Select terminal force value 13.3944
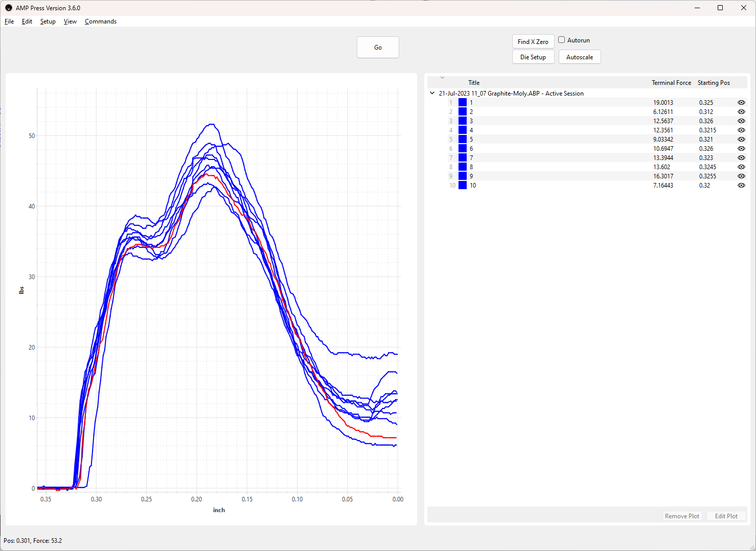The image size is (756, 551). 663,158
